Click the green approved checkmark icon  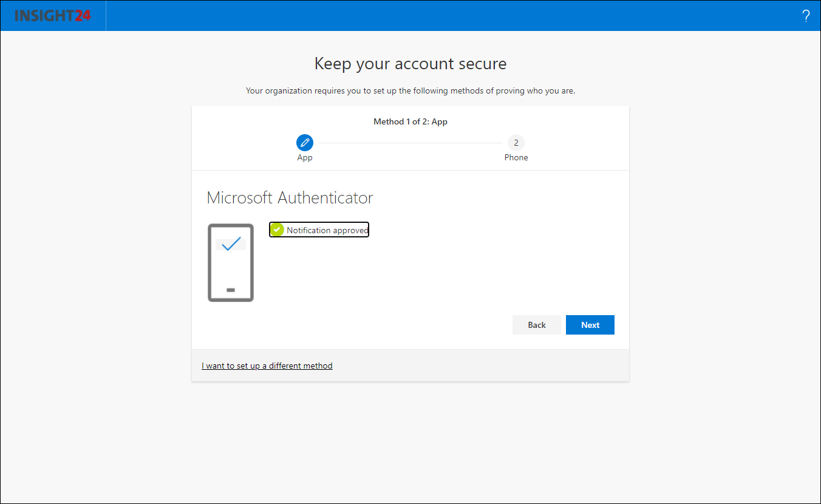[x=278, y=230]
